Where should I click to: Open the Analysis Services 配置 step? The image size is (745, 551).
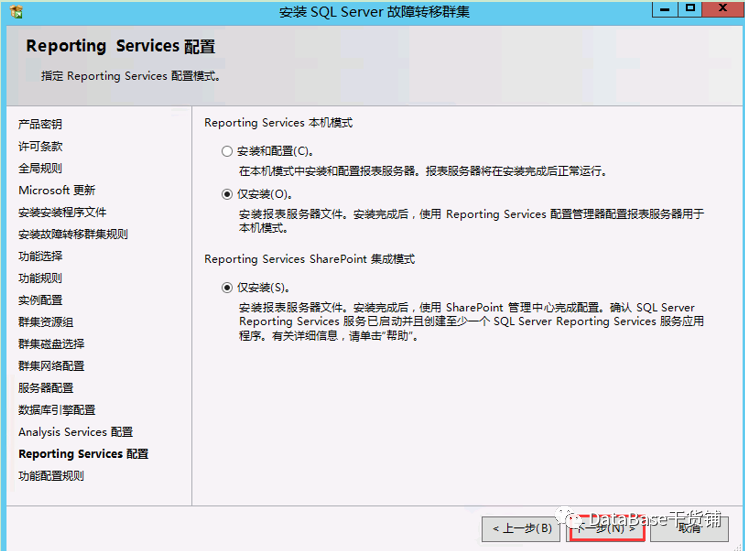76,432
